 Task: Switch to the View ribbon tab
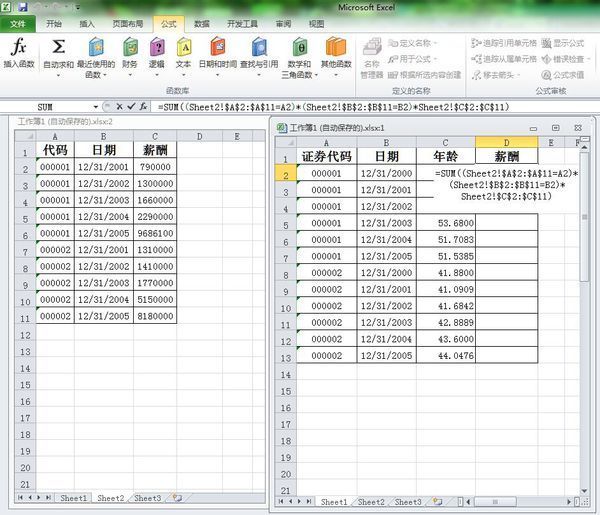(316, 24)
